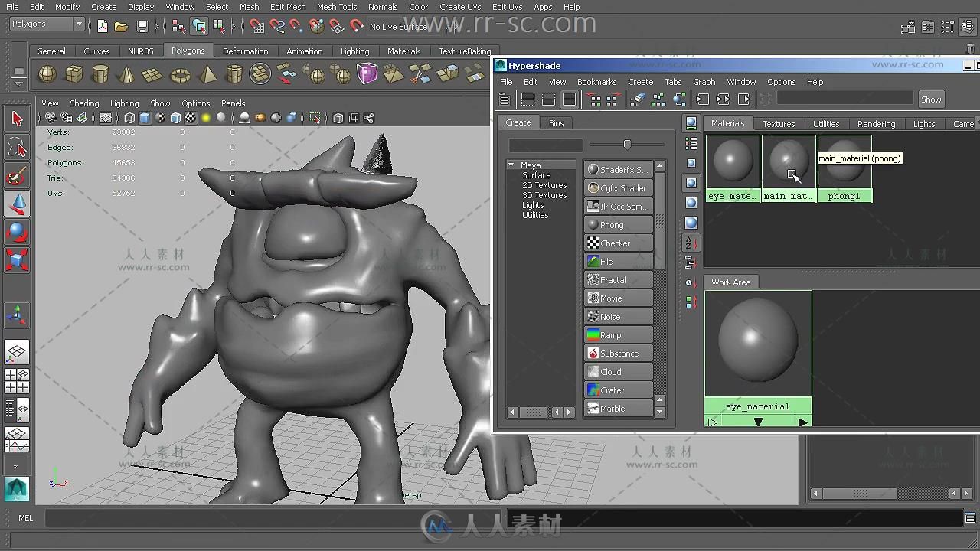Select the phong1 material swatch
The image size is (980, 551).
(x=844, y=169)
